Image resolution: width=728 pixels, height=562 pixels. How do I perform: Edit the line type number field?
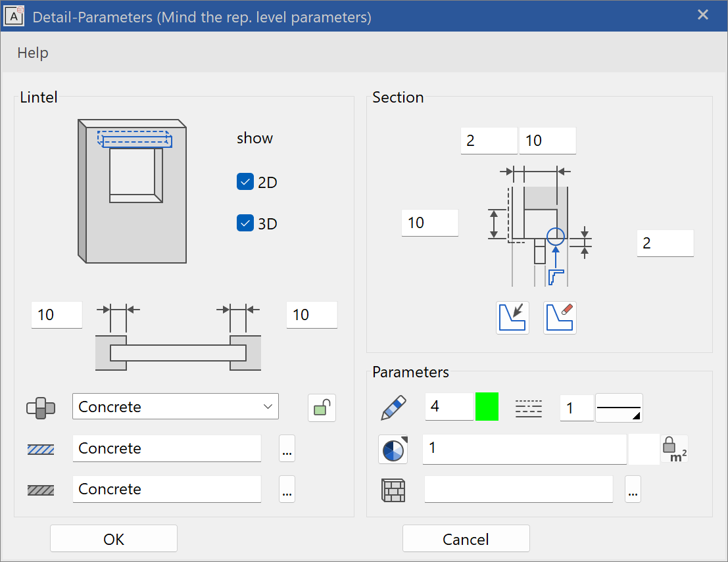point(577,408)
